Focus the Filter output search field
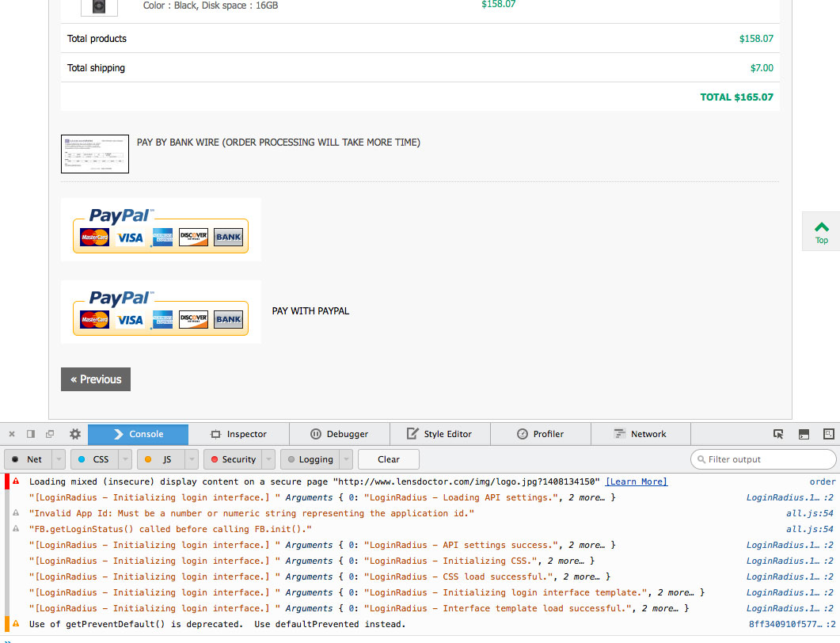The image size is (840, 643). pos(766,459)
